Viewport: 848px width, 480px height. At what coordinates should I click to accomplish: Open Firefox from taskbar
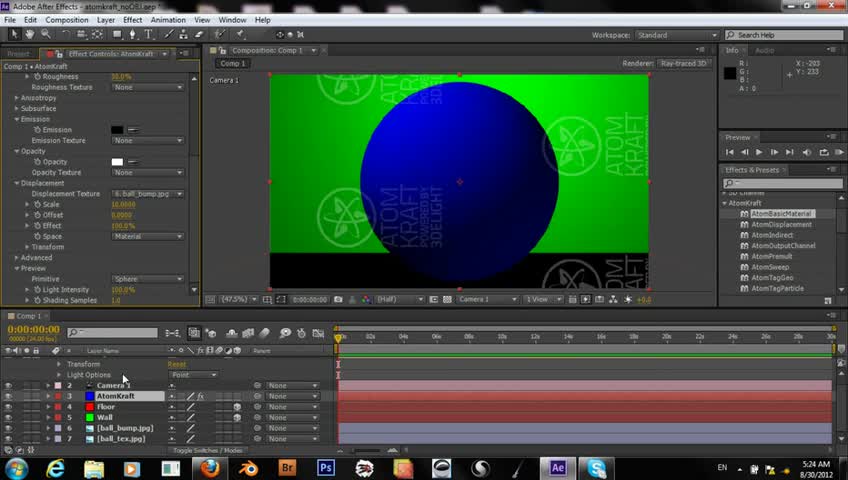coord(210,468)
